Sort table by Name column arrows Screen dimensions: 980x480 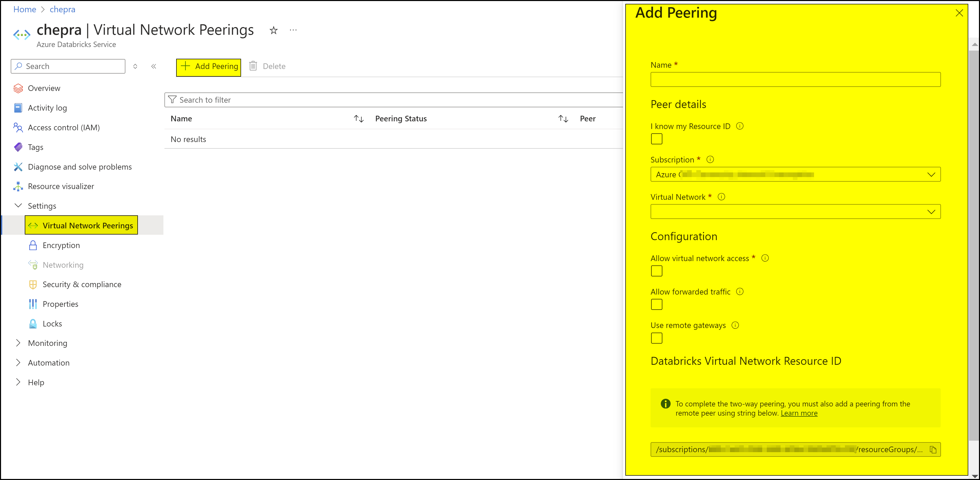pyautogui.click(x=359, y=119)
